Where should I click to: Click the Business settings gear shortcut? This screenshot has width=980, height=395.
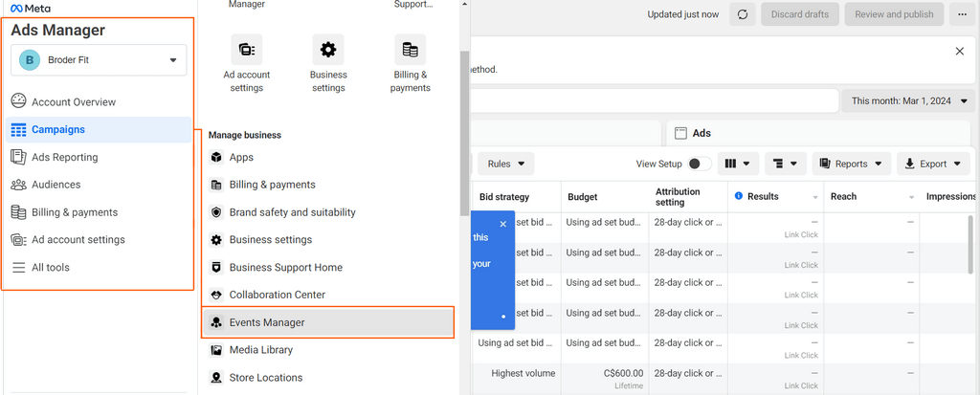(328, 50)
